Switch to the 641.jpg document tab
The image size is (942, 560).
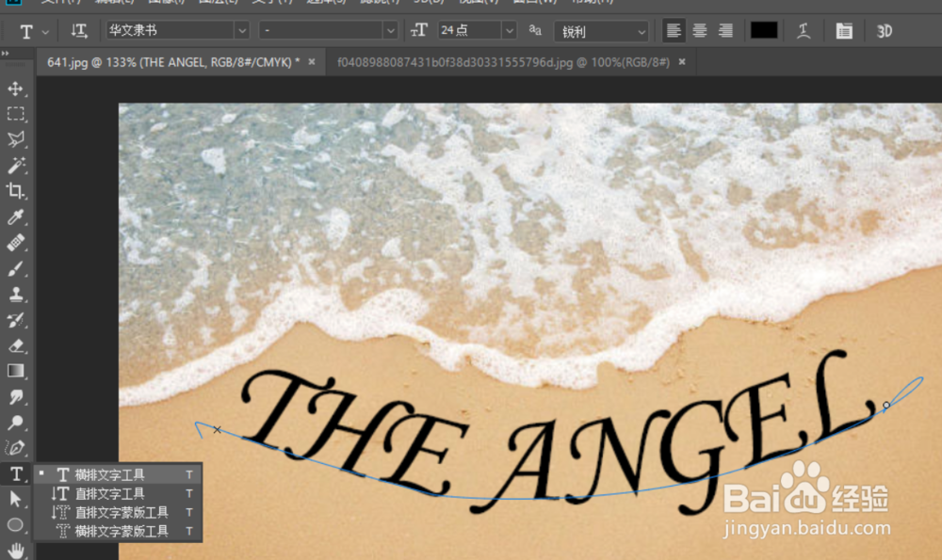click(173, 62)
